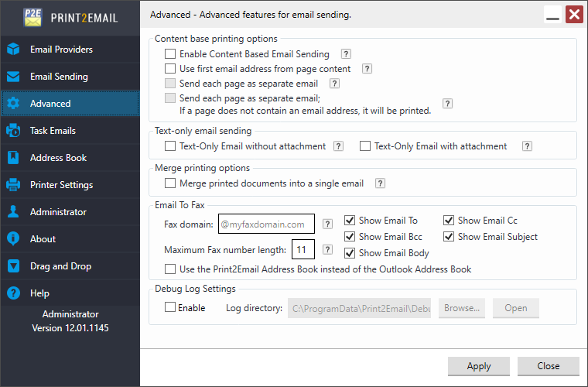Close the window with the red X
The height and width of the screenshot is (387, 588).
[574, 15]
